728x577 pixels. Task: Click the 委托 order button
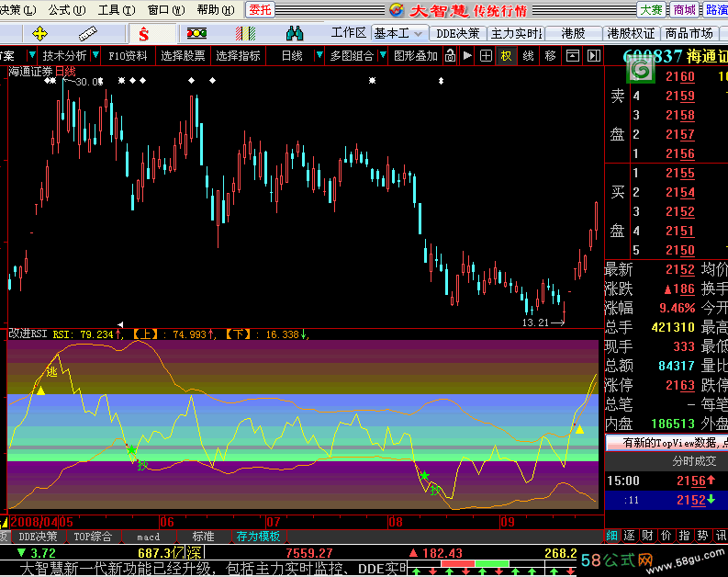(260, 9)
